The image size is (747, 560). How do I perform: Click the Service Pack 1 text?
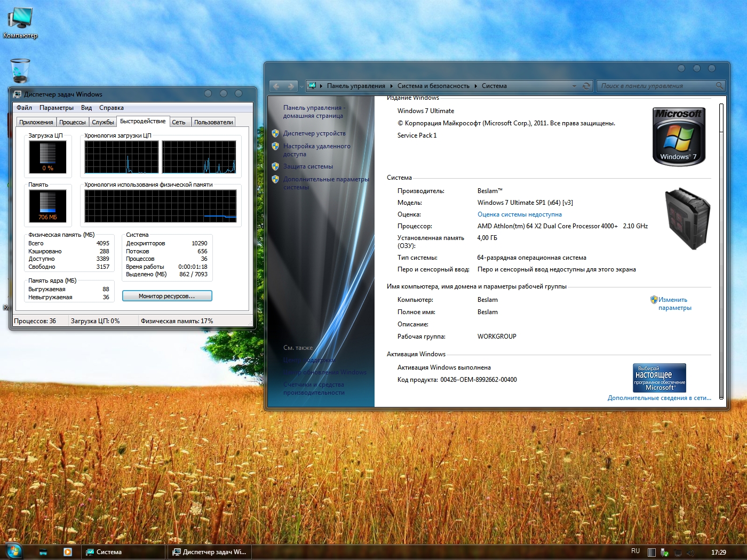[417, 135]
